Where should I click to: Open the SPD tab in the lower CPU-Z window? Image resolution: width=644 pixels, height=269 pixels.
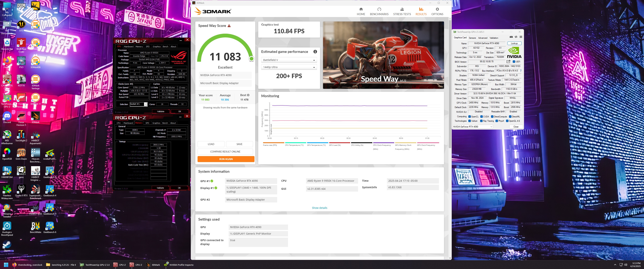pos(147,123)
